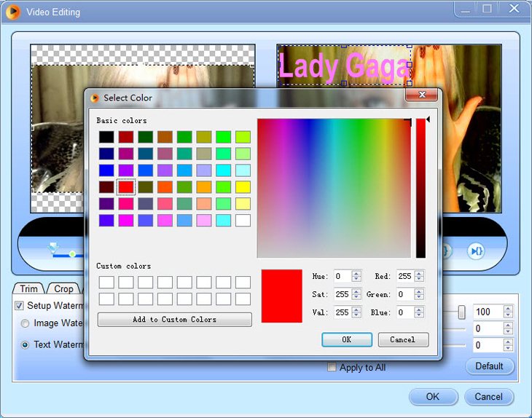Decrease the Hue value with down arrow
The image size is (532, 418).
pos(356,279)
